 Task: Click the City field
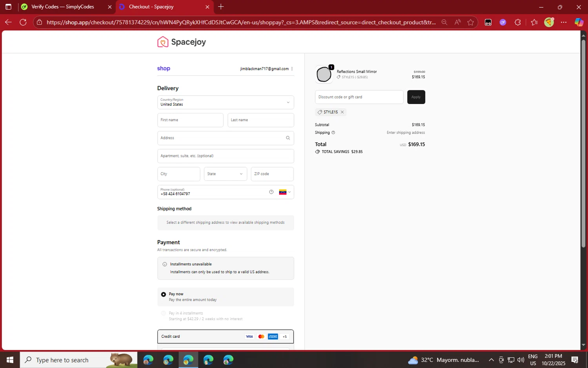(x=179, y=174)
